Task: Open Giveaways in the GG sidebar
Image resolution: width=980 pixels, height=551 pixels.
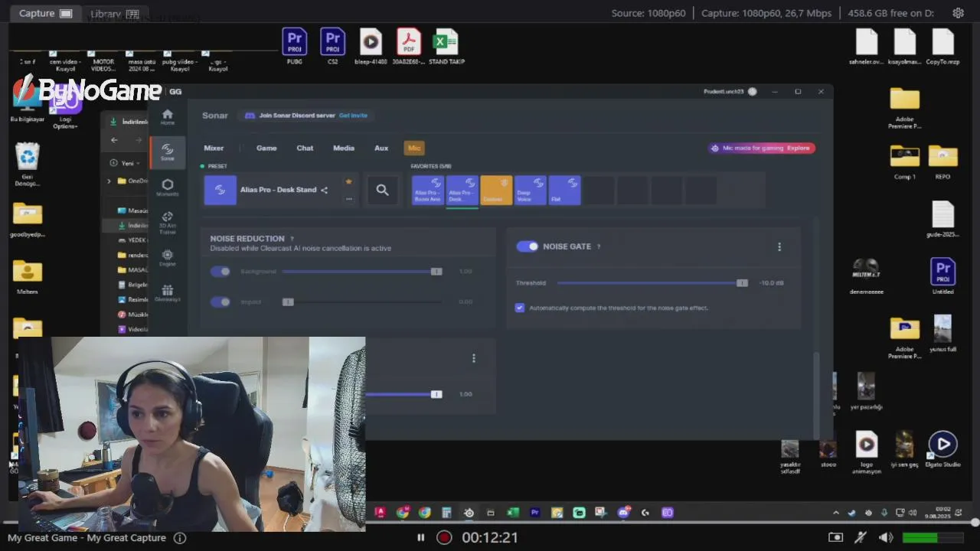Action: (168, 293)
